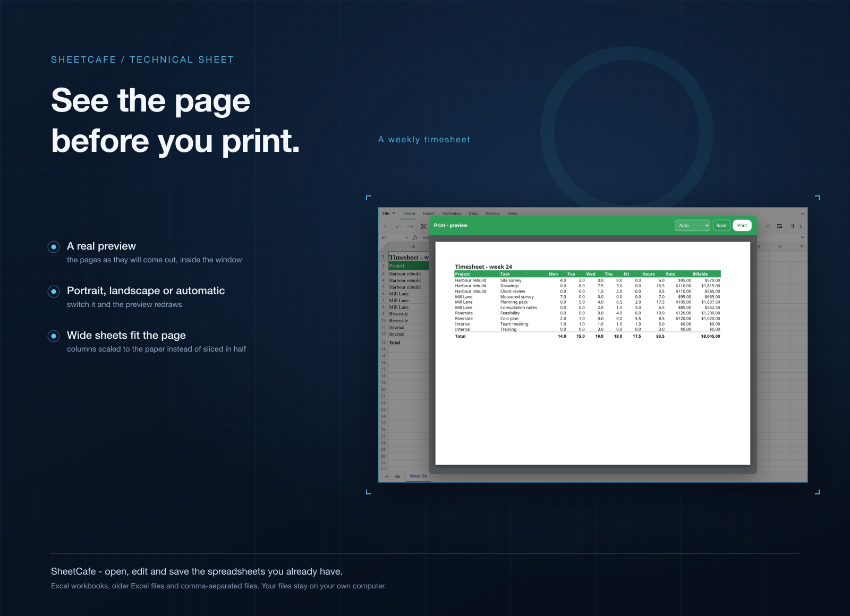Click 'Consultation notes' task in preview
The height and width of the screenshot is (616, 850).
[x=518, y=307]
